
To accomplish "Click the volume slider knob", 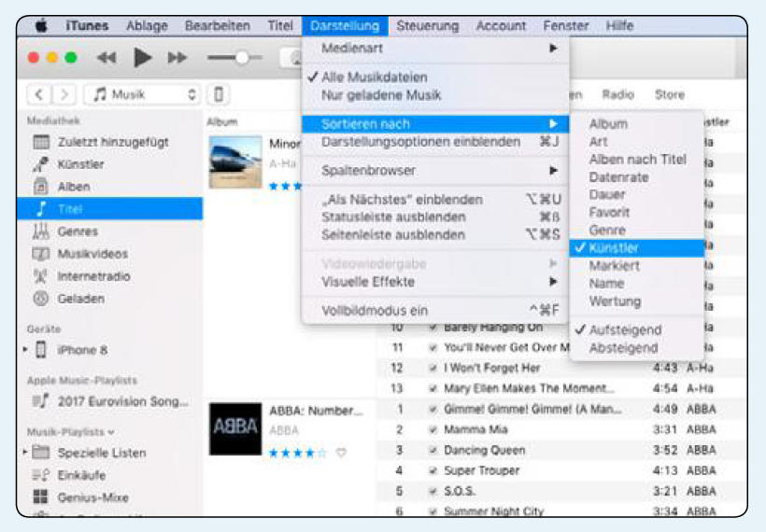I will point(242,58).
